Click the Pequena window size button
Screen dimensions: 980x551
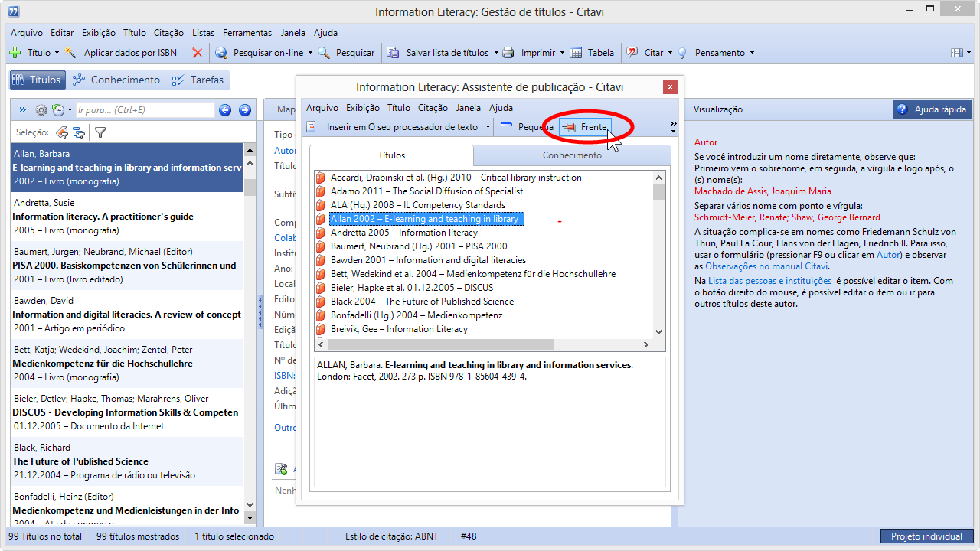[x=527, y=127]
